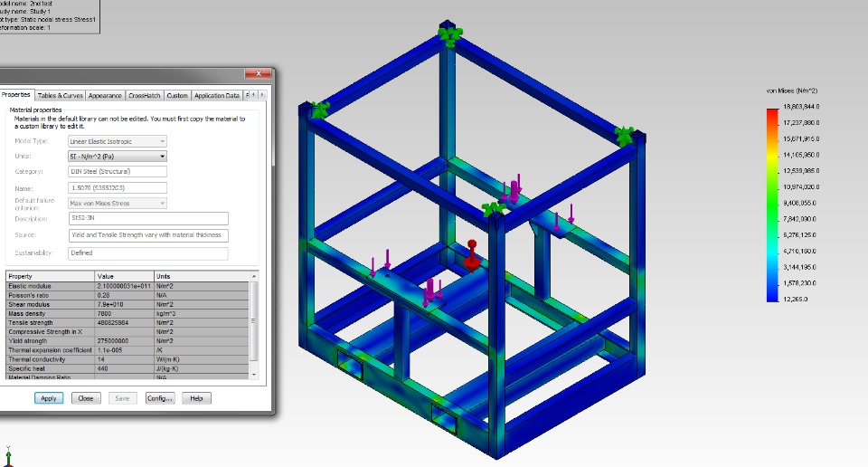Click the Units column header
The image size is (868, 467).
click(x=202, y=276)
